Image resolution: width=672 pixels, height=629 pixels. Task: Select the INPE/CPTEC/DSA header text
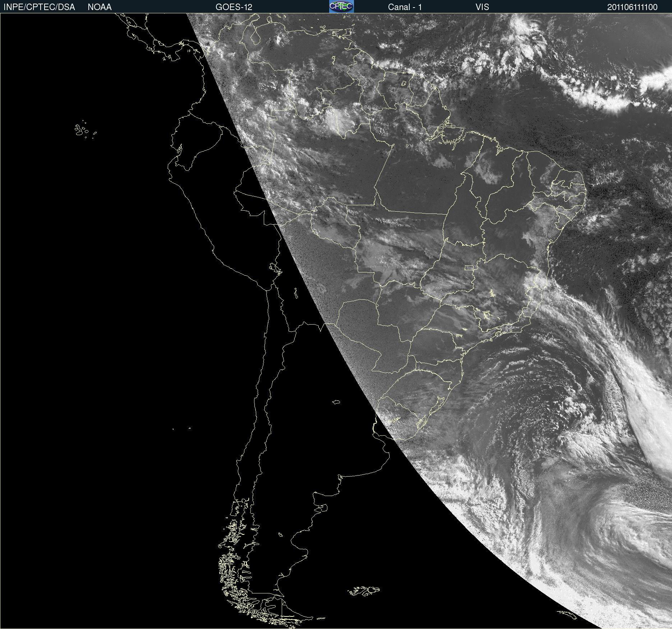[x=39, y=7]
